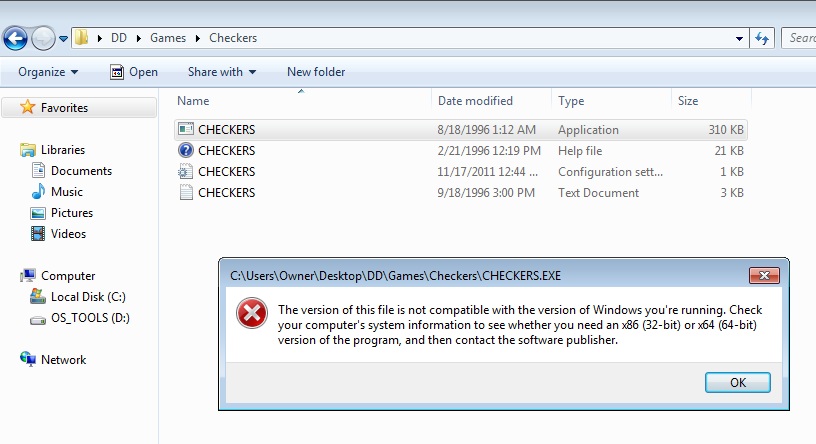The image size is (816, 444).
Task: Click the Music note icon
Action: click(x=38, y=191)
